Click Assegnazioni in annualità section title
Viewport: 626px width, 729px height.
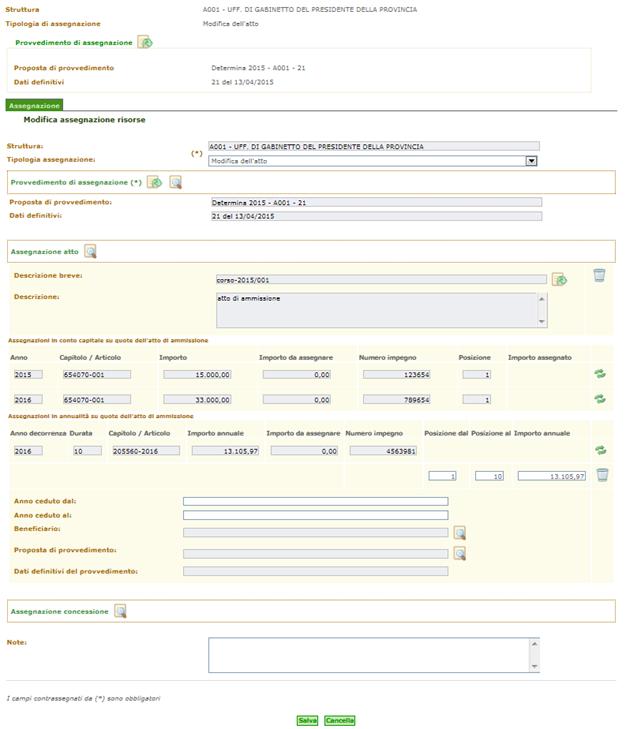100,416
